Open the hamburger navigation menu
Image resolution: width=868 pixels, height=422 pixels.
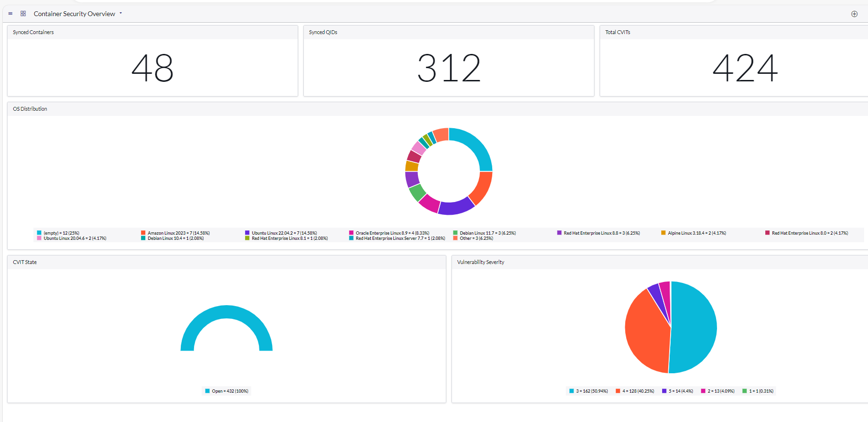point(10,14)
